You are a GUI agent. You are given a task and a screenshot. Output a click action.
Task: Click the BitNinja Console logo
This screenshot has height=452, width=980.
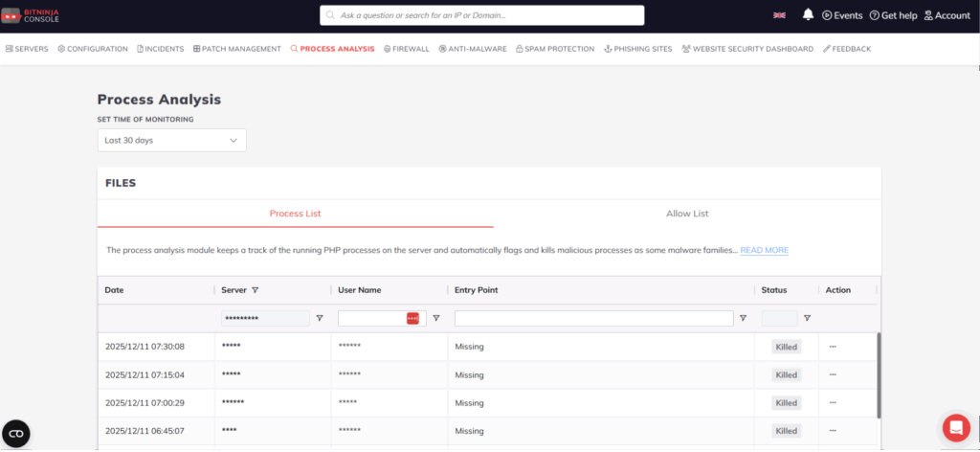coord(31,15)
